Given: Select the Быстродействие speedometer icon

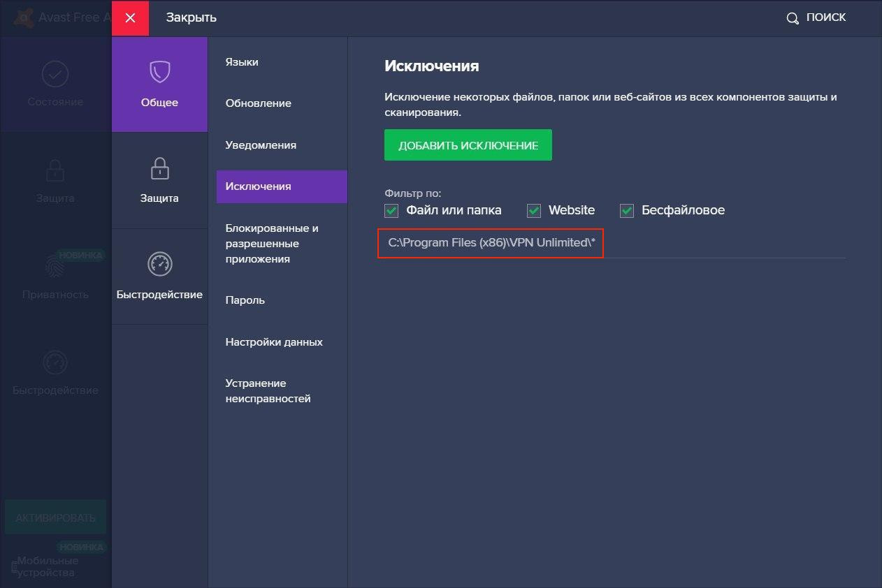Looking at the screenshot, I should tap(159, 264).
